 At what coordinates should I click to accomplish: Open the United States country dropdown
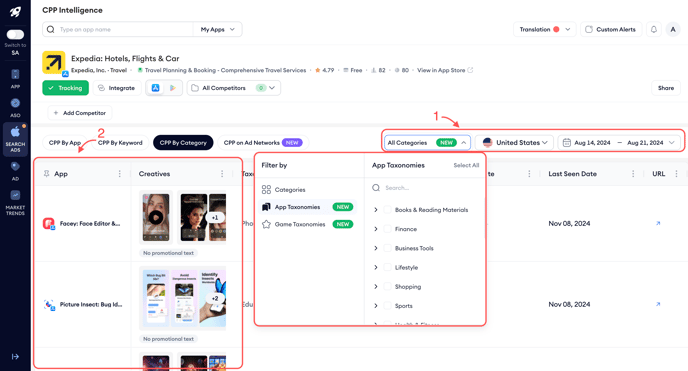[x=514, y=143]
